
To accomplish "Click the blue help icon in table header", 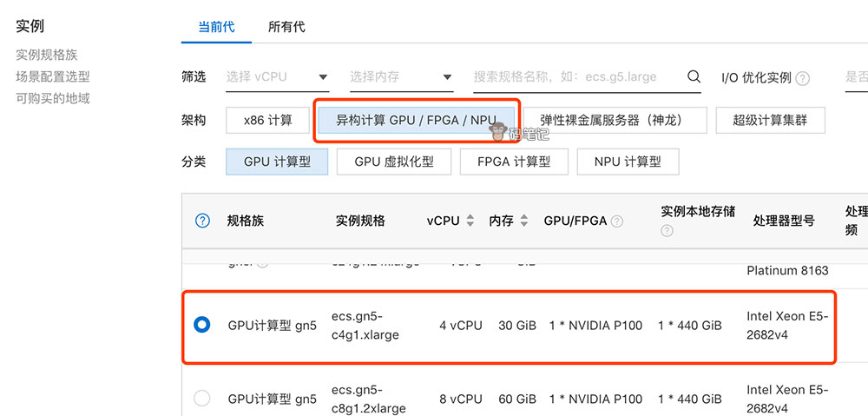I will tap(202, 221).
